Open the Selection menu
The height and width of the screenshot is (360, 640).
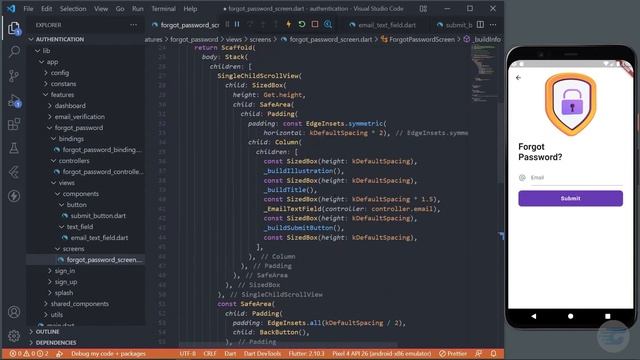click(73, 9)
